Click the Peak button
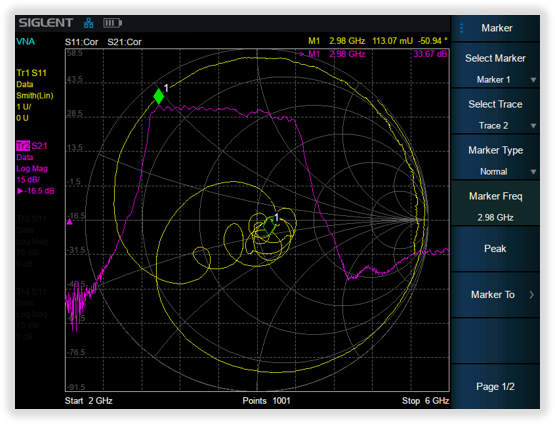This screenshot has width=555, height=424. click(495, 249)
